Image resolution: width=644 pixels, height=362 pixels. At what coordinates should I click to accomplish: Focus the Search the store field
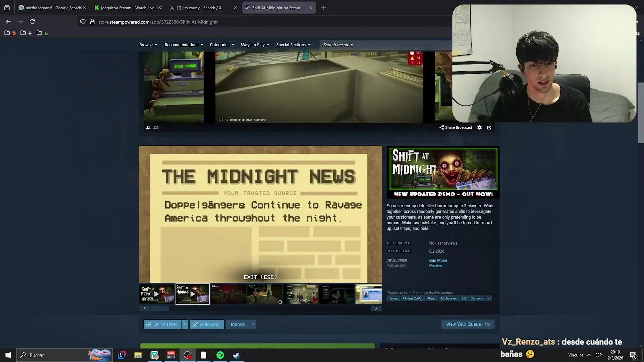386,45
